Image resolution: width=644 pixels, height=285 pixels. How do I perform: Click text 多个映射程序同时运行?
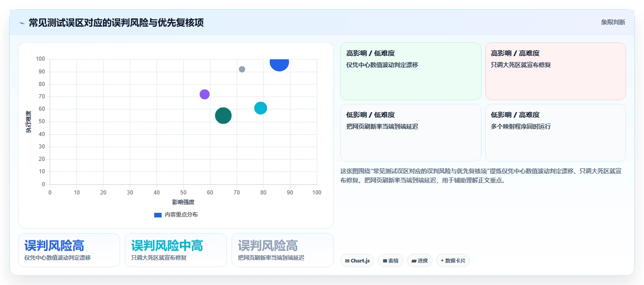[x=521, y=126]
